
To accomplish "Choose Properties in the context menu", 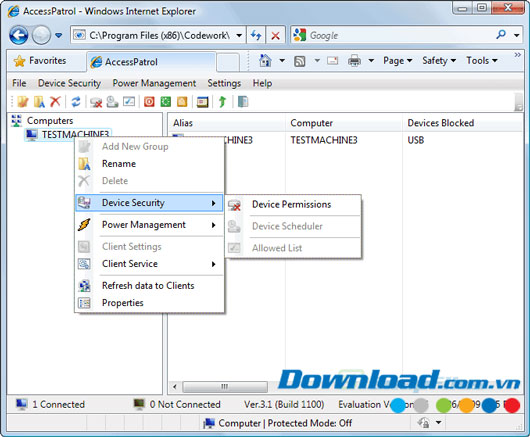I will pyautogui.click(x=149, y=303).
